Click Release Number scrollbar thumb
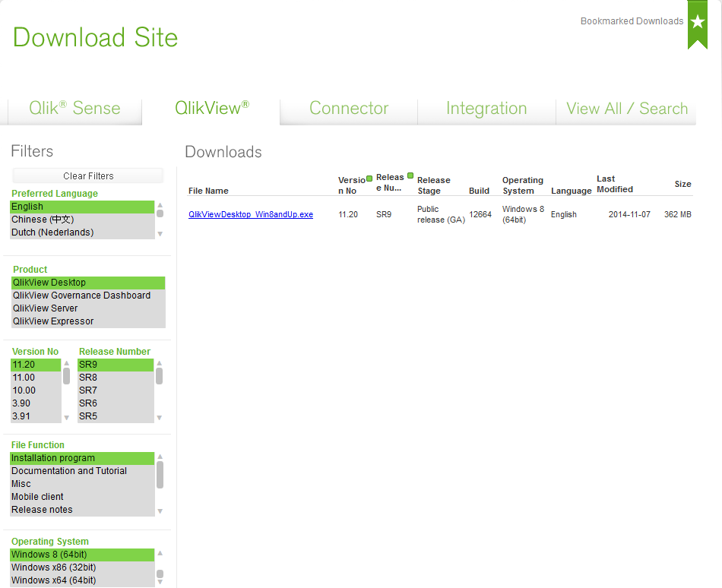 [160, 376]
